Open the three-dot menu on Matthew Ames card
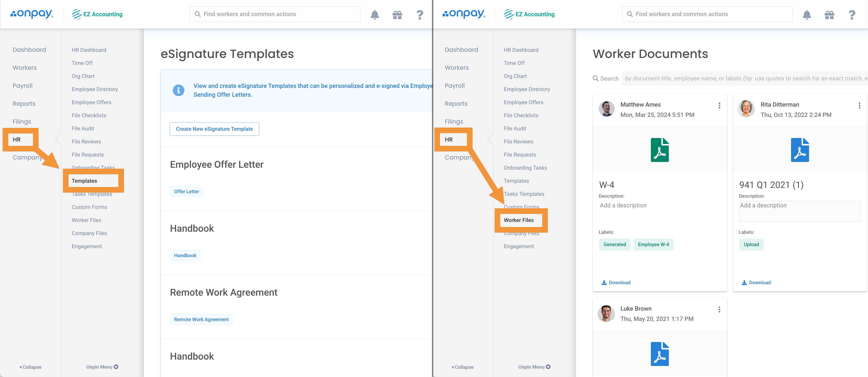This screenshot has height=377, width=868. point(719,105)
